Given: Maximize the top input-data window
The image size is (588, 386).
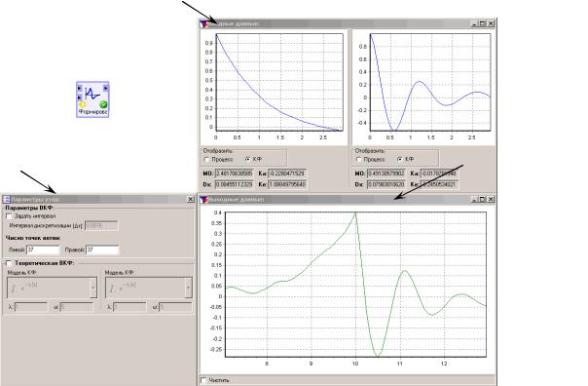Looking at the screenshot, I should click(482, 23).
